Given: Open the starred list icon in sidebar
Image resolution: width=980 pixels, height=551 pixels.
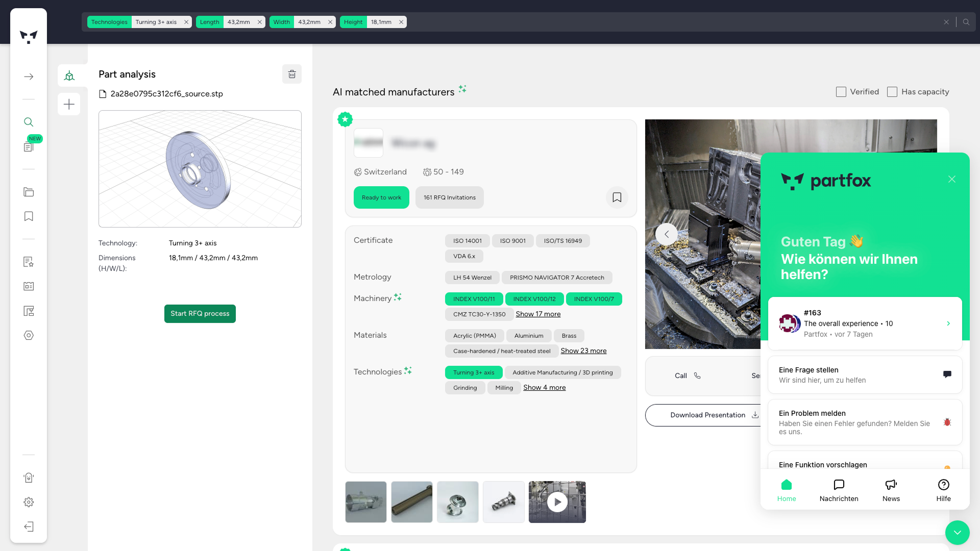Looking at the screenshot, I should [29, 262].
